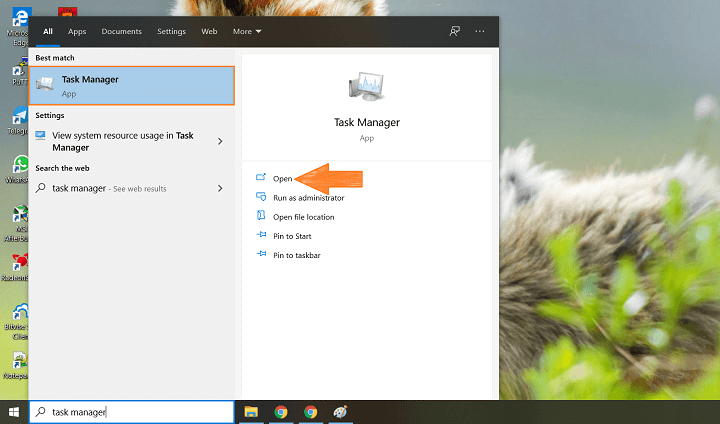Switch to the Web search tab

[x=209, y=31]
